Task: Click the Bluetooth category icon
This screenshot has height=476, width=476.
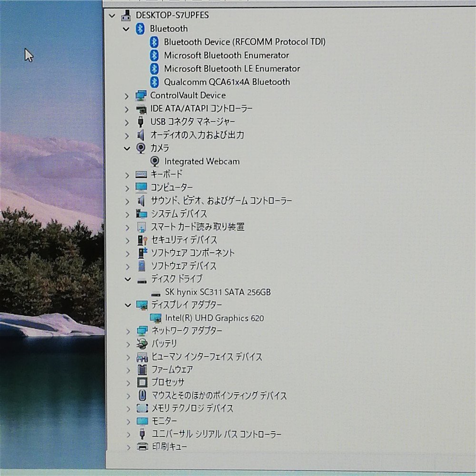Action: click(x=140, y=29)
